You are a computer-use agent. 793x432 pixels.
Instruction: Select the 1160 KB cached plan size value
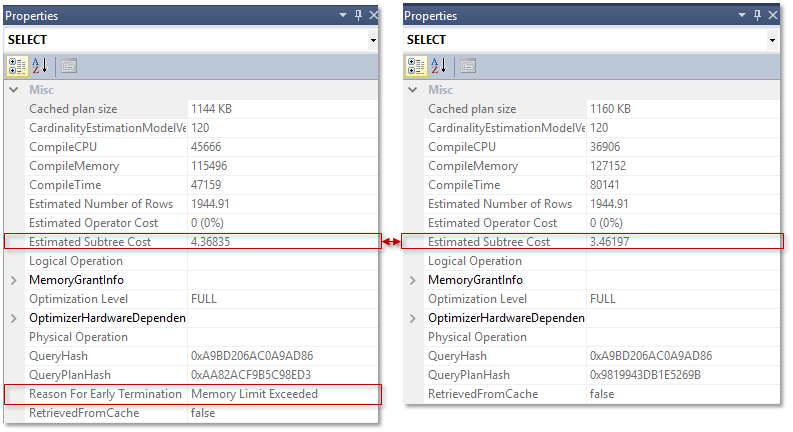pos(610,109)
